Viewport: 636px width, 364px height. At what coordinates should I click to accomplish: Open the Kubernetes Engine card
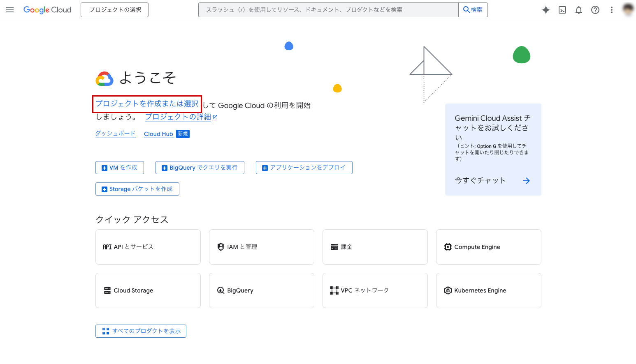pos(489,290)
